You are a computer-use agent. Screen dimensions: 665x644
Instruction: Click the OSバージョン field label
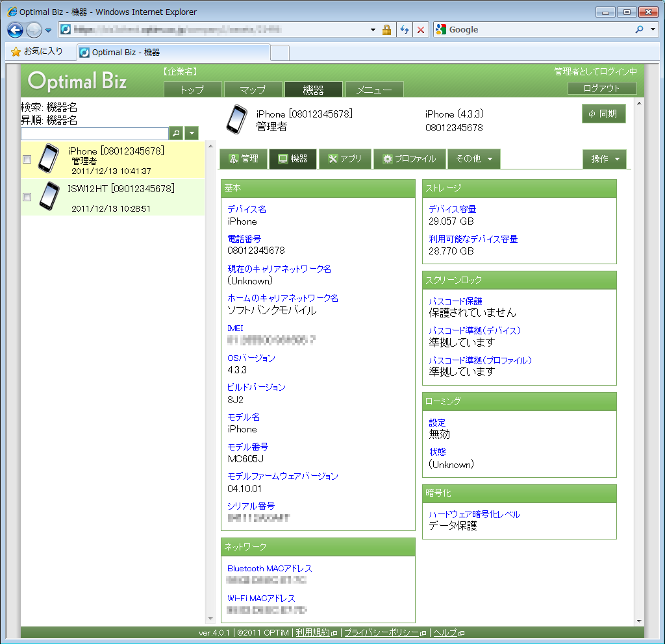[x=251, y=358]
